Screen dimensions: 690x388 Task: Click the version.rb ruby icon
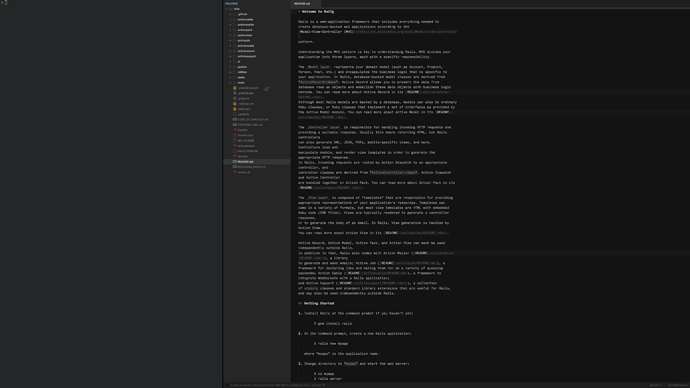pos(235,172)
